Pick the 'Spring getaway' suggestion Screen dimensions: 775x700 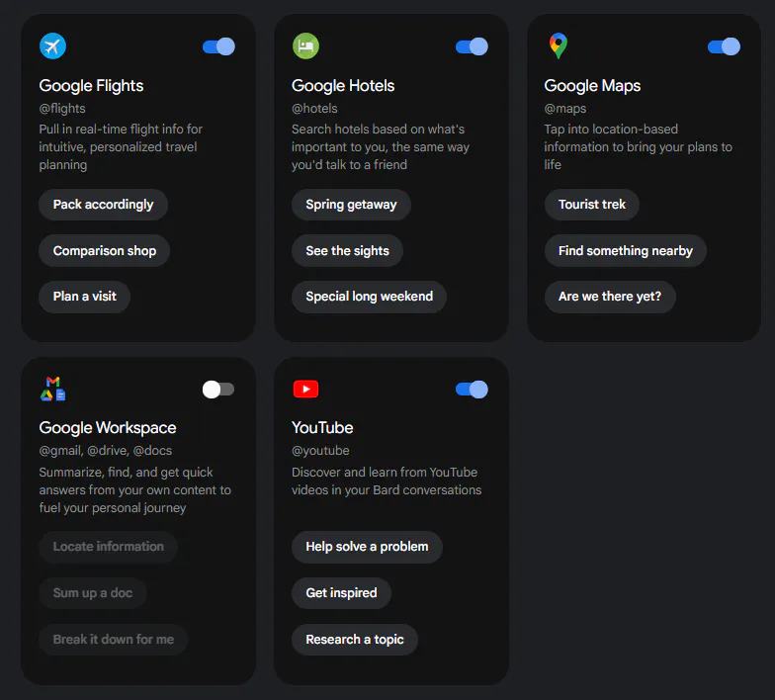pos(351,205)
